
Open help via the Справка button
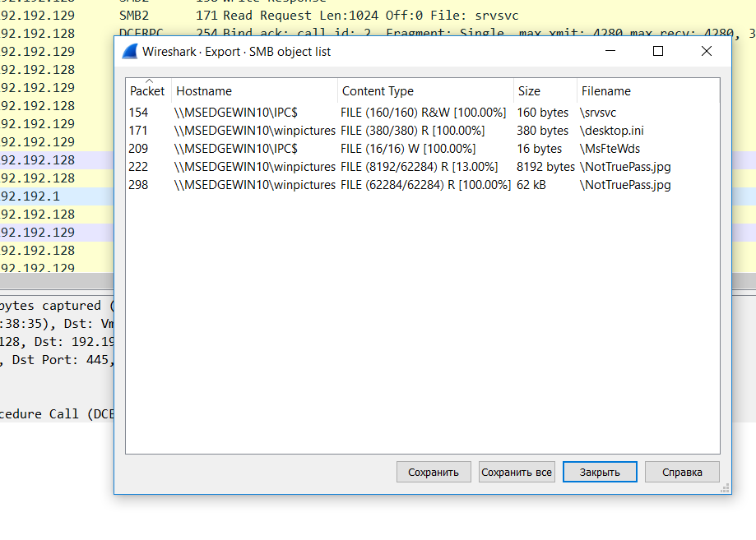[682, 472]
